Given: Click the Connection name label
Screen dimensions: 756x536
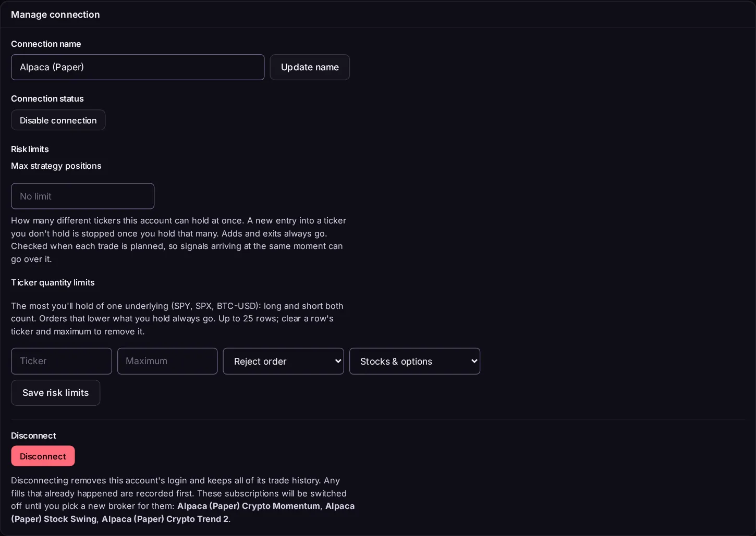Looking at the screenshot, I should tap(46, 44).
